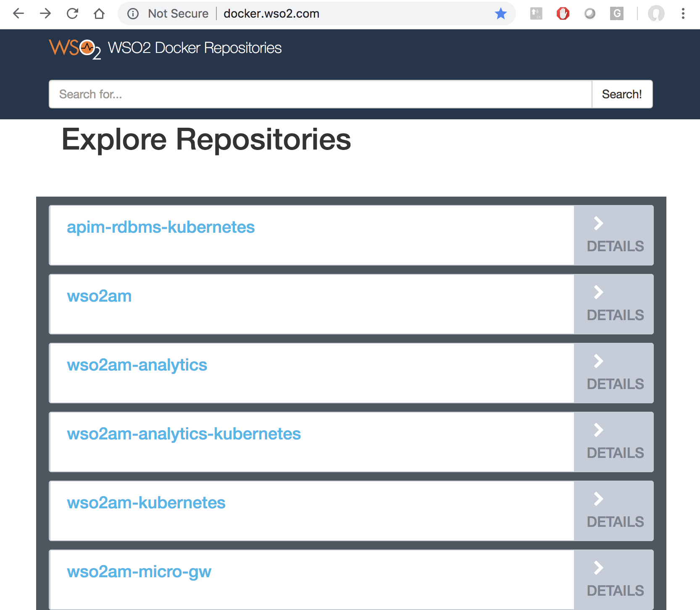This screenshot has height=610, width=700.
Task: Open the 'EX' currency extension icon
Action: click(x=536, y=13)
